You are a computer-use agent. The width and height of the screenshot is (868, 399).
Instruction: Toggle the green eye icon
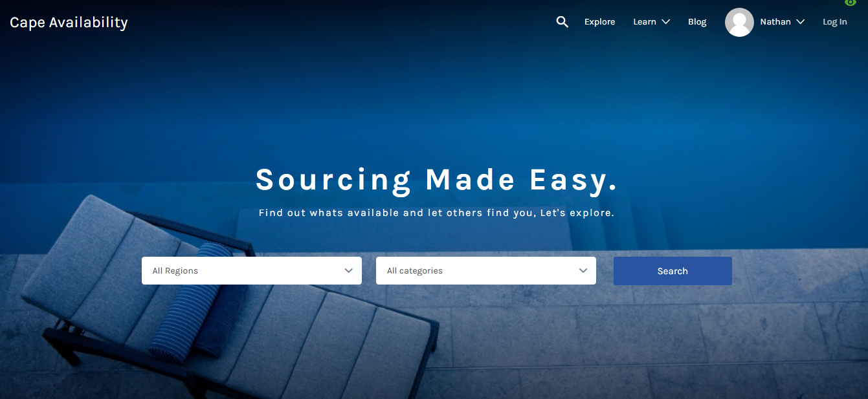[x=851, y=3]
